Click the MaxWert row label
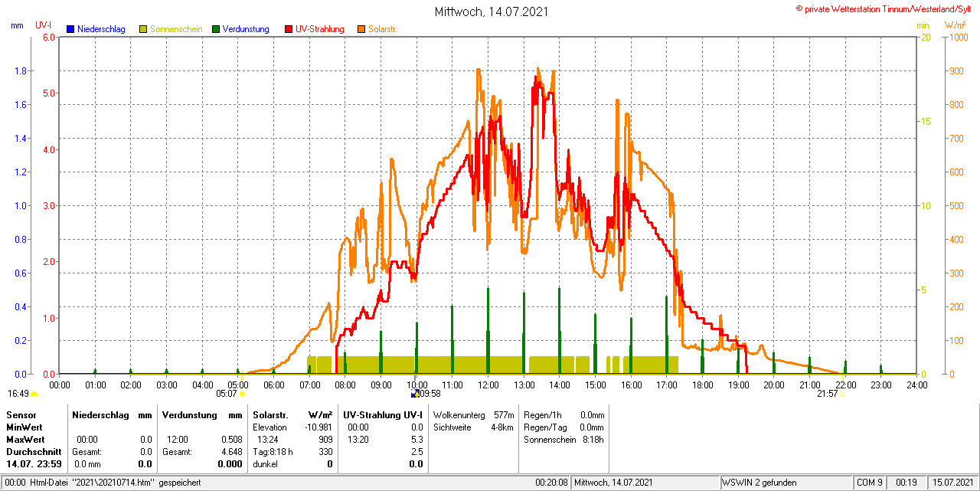 click(26, 440)
